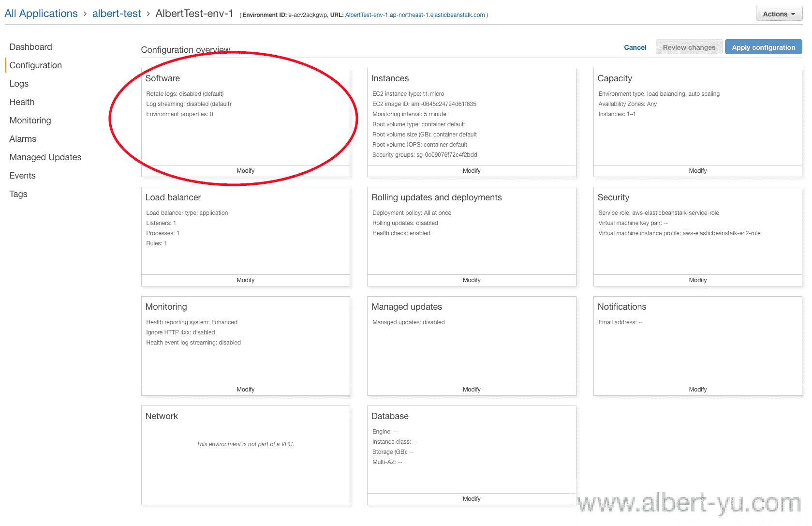
Task: Click the Load balancer card title
Action: [x=173, y=197]
